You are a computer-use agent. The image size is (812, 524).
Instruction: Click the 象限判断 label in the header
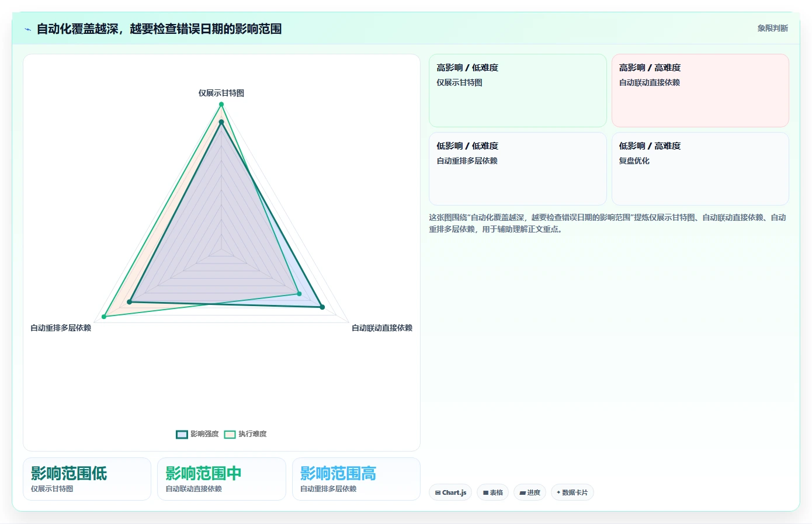coord(772,28)
